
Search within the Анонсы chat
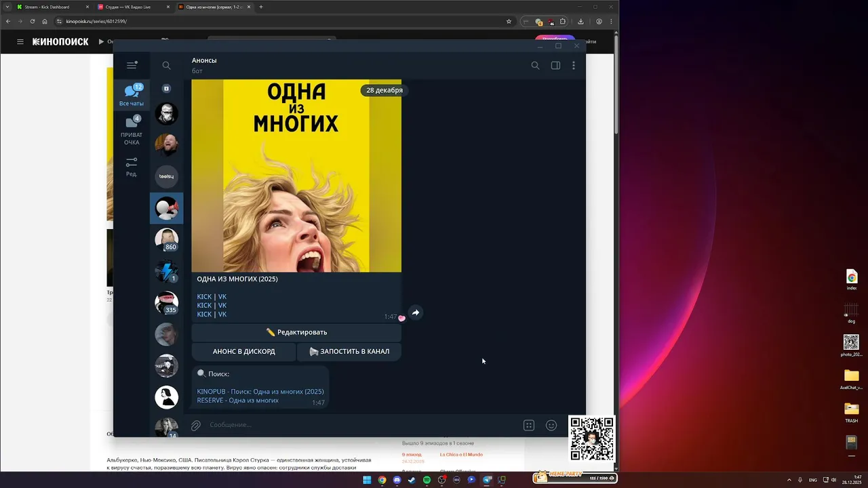tap(535, 66)
